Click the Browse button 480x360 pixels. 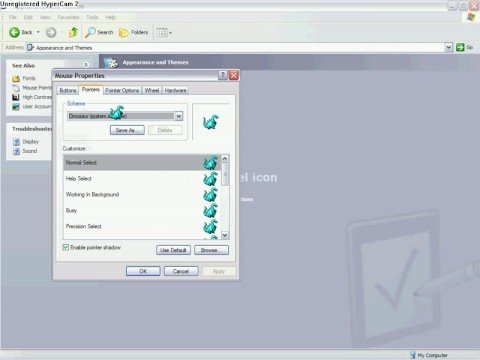click(211, 250)
